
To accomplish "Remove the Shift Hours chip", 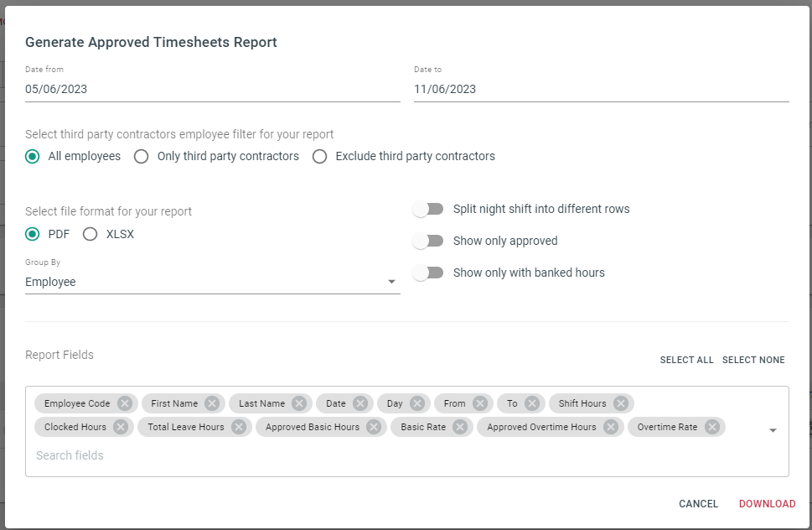I will (x=620, y=403).
